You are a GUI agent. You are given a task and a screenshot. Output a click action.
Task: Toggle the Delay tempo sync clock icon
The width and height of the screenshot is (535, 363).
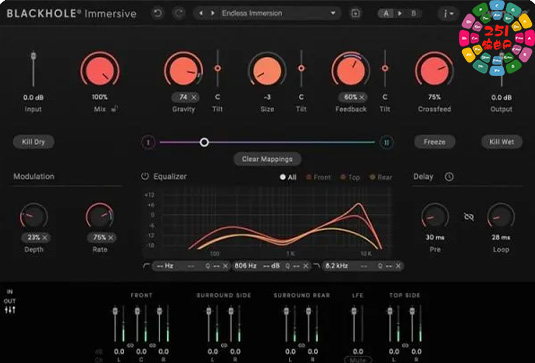click(449, 177)
